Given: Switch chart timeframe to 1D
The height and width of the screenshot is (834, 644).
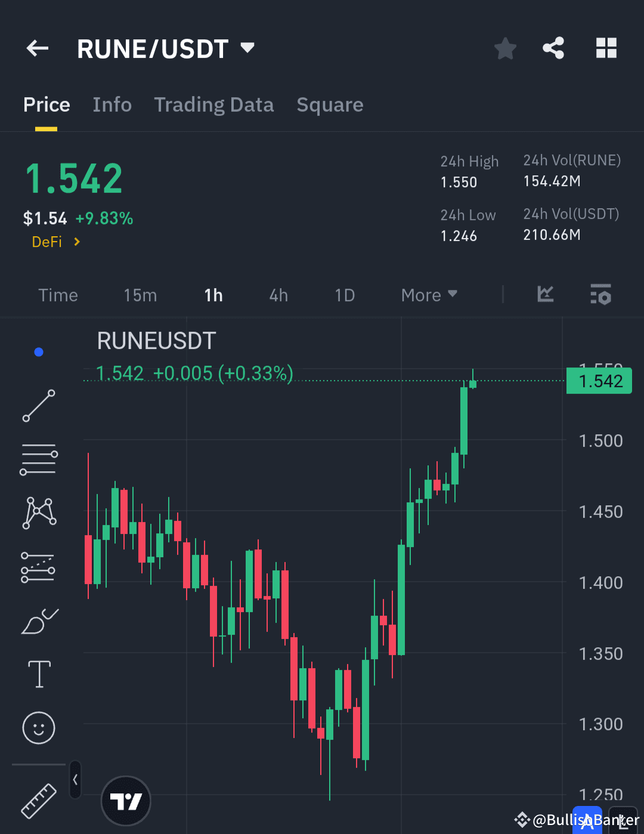Looking at the screenshot, I should pos(345,295).
